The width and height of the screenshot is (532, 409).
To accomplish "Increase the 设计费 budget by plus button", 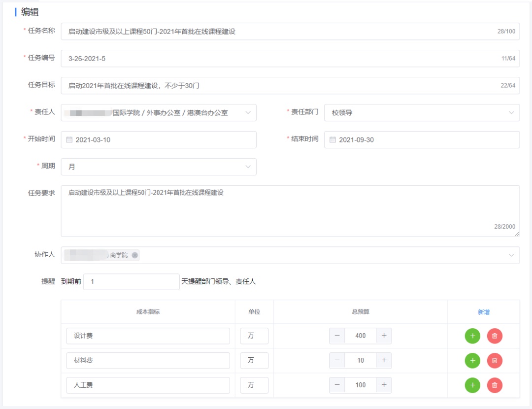I will tap(384, 336).
